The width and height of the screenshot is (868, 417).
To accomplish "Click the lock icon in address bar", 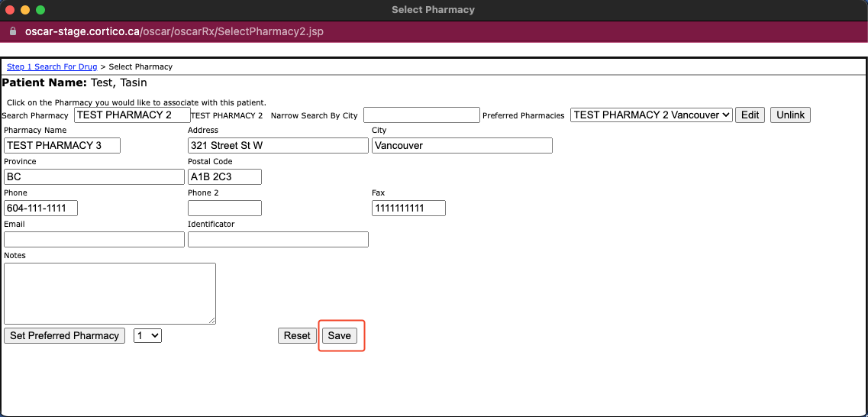I will click(x=13, y=31).
